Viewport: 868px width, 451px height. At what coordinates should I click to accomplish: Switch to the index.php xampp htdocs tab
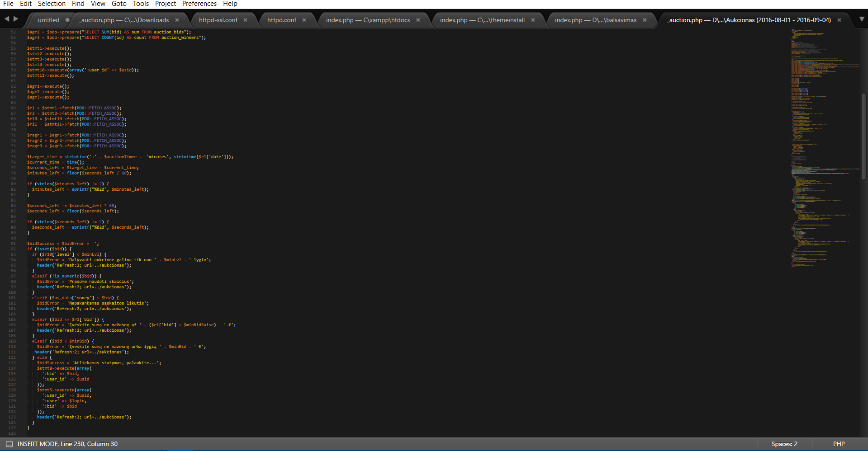(368, 20)
